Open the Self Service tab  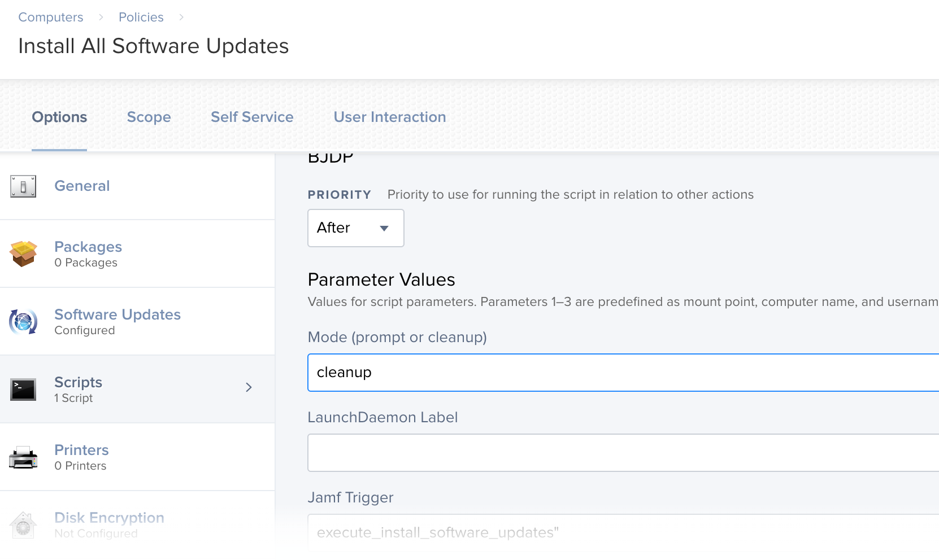click(x=252, y=117)
